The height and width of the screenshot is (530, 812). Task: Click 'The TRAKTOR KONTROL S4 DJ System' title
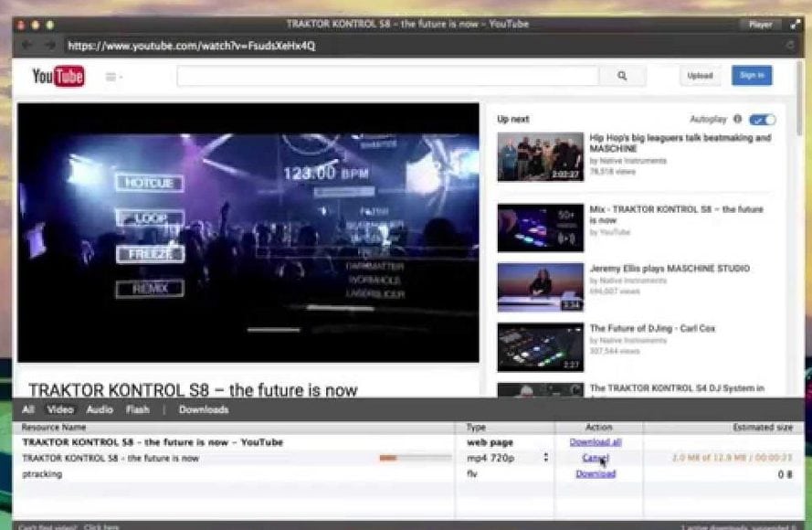[676, 388]
